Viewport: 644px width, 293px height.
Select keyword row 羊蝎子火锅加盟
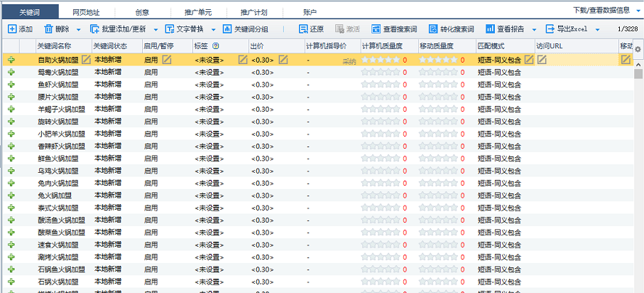pyautogui.click(x=317, y=109)
